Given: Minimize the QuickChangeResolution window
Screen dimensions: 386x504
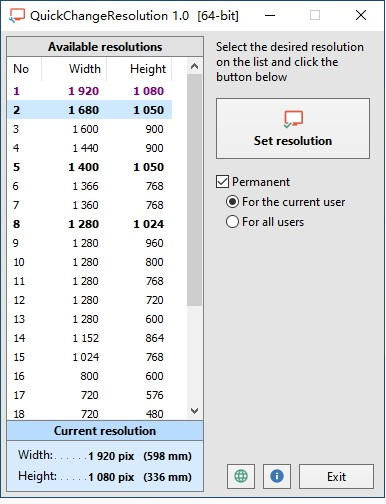Looking at the screenshot, I should (270, 15).
